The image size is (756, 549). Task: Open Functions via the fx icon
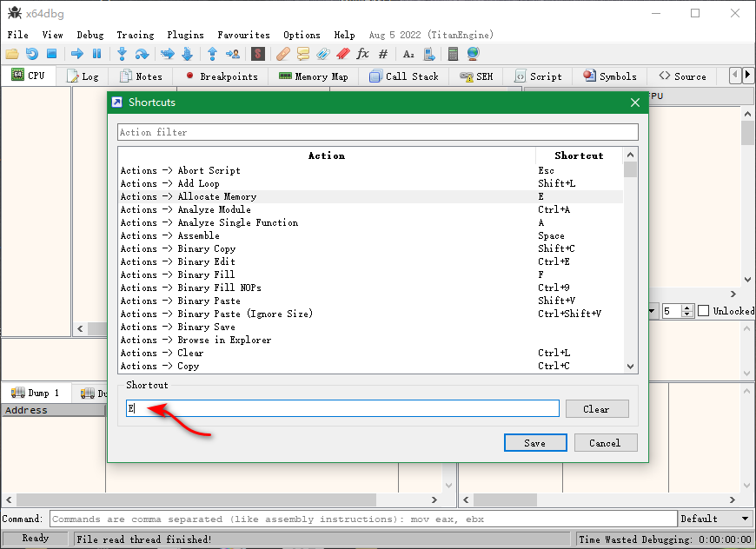tap(362, 54)
